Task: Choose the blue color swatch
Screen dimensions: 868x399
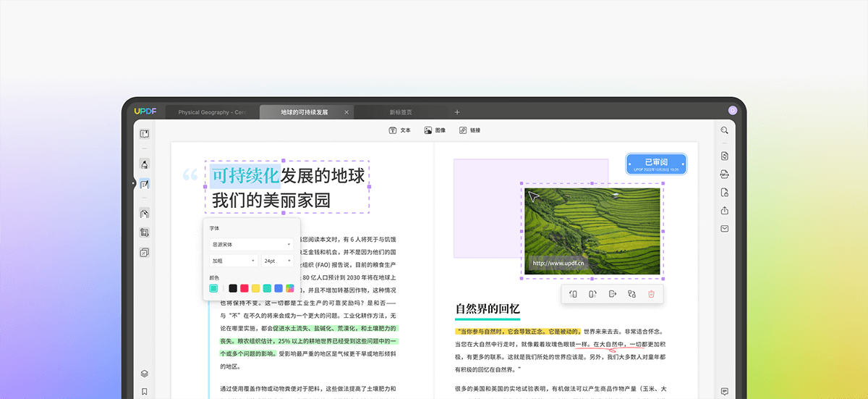Action: point(278,288)
